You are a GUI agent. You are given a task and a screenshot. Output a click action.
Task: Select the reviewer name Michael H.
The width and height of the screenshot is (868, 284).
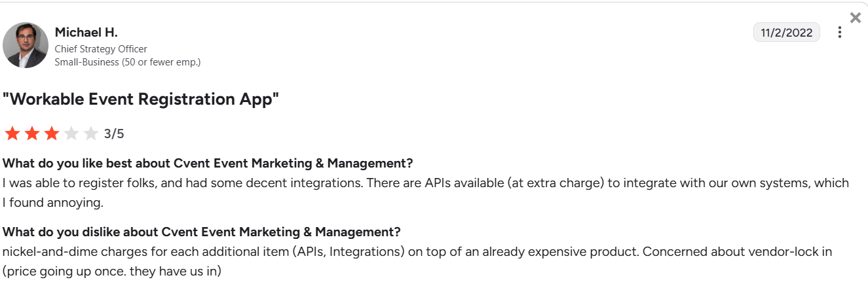coord(86,32)
